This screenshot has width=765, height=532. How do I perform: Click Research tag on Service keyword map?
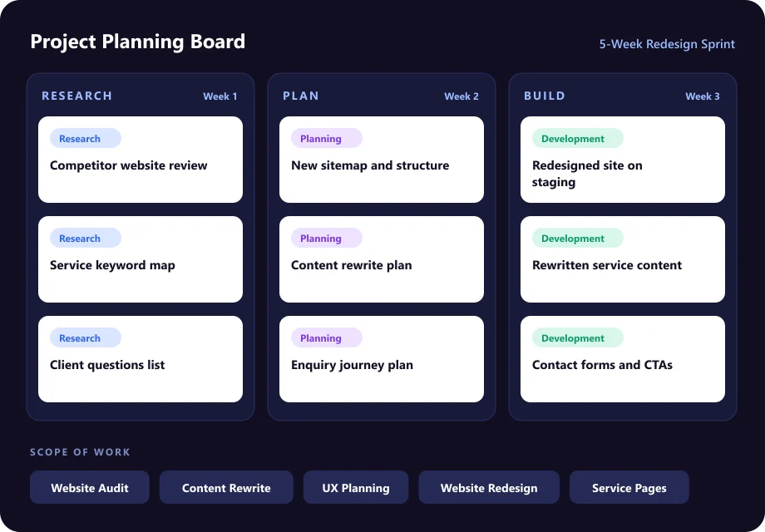tap(86, 238)
